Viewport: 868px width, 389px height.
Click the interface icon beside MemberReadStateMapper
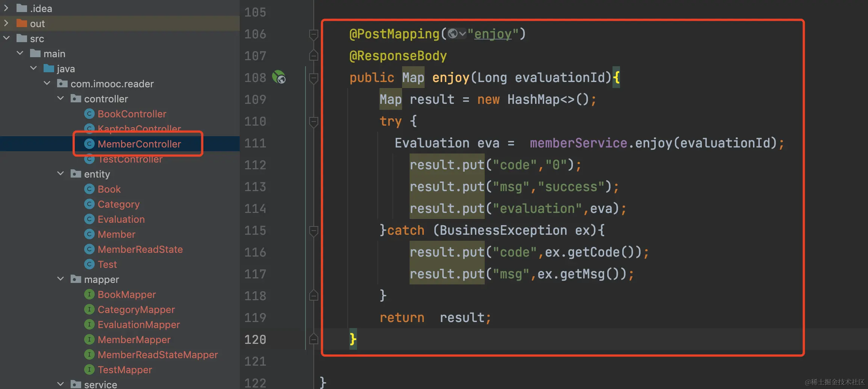tap(89, 354)
